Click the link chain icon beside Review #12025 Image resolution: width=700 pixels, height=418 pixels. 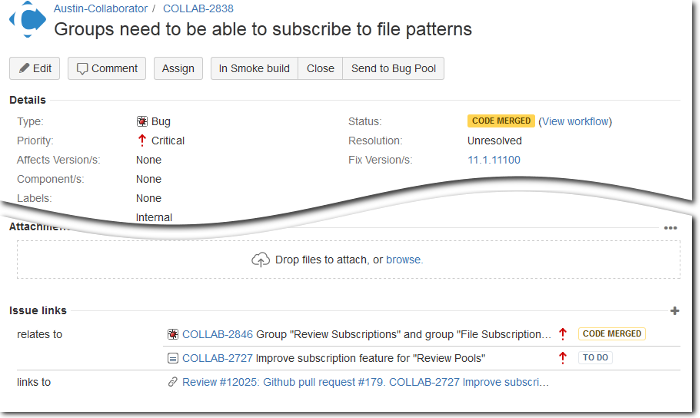click(x=173, y=382)
